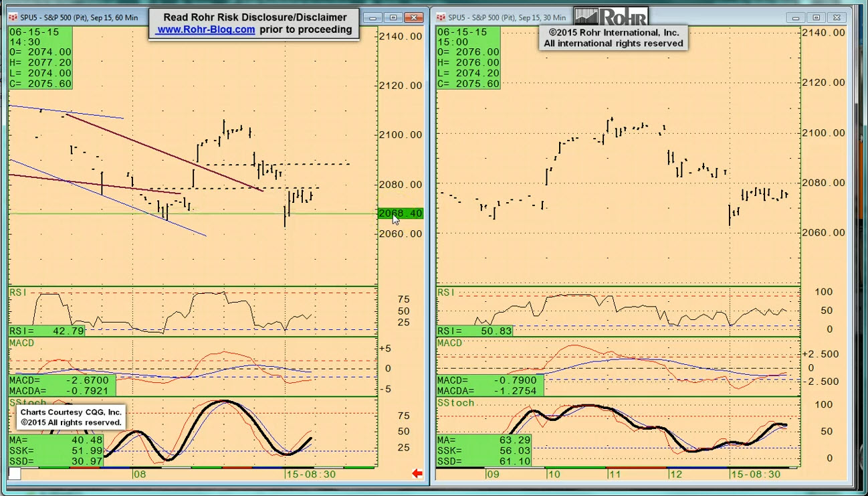Select the MACD label in right chart
Viewport: 868px width, 496px height.
click(449, 343)
